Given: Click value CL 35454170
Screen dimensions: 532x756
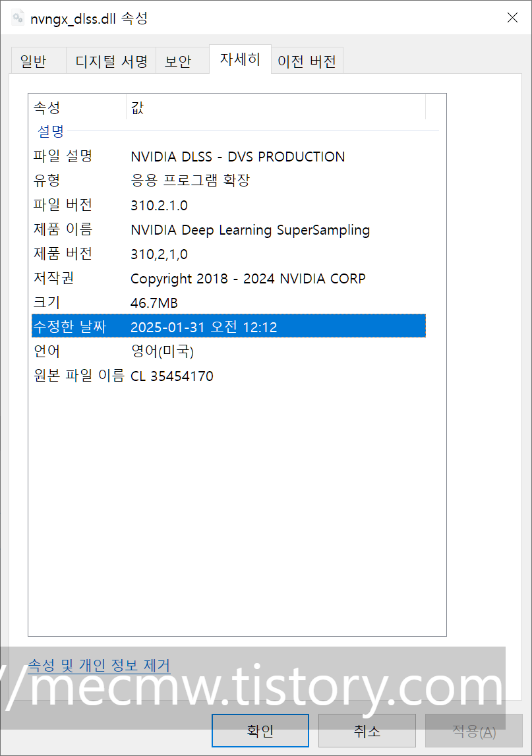Looking at the screenshot, I should [171, 376].
